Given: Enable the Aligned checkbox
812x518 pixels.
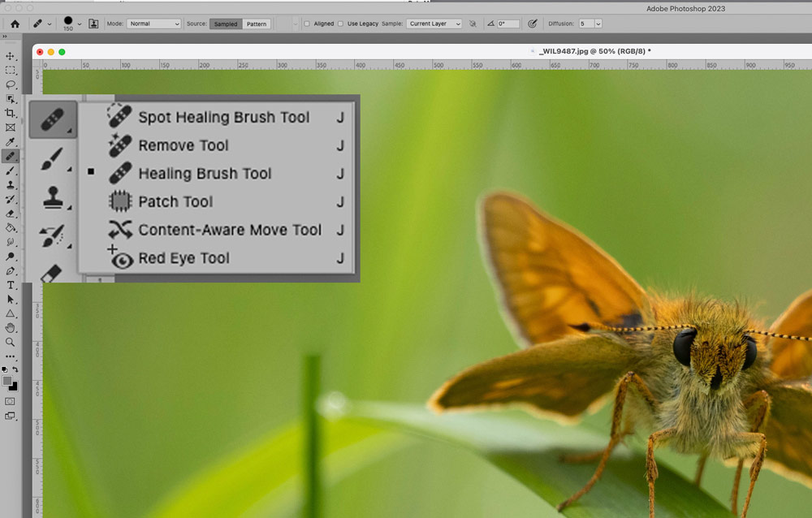Looking at the screenshot, I should tap(307, 24).
